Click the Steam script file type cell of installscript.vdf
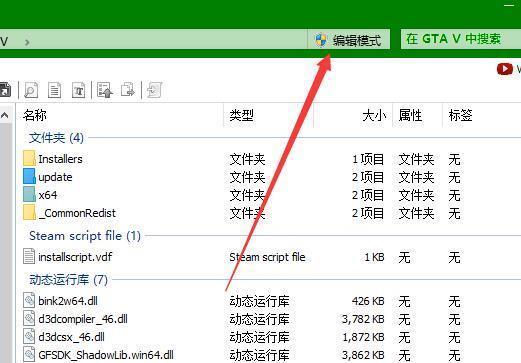This screenshot has width=521, height=363. point(267,257)
